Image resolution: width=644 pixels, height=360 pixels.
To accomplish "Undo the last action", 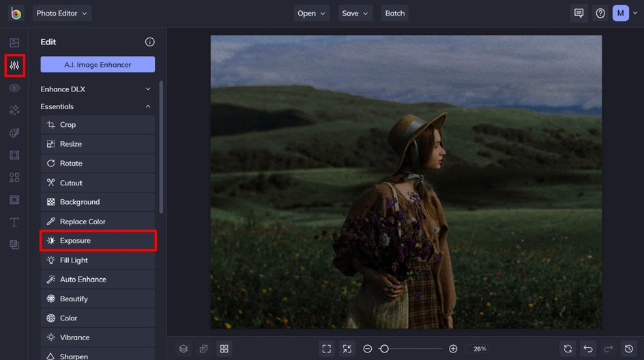I will click(588, 348).
